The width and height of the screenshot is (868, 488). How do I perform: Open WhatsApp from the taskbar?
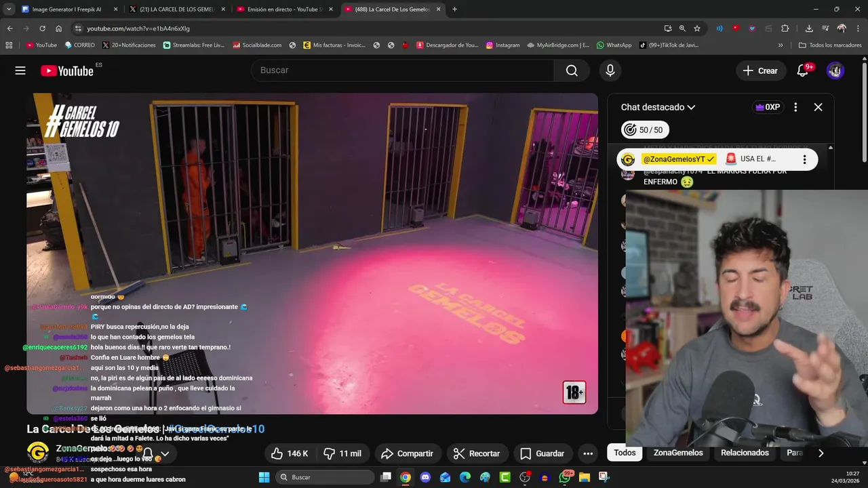click(x=565, y=477)
